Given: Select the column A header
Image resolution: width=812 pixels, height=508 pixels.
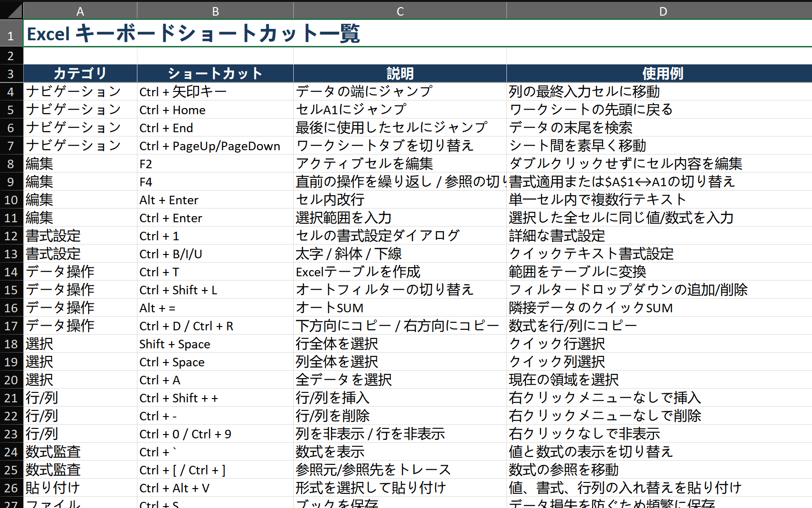Looking at the screenshot, I should [80, 11].
